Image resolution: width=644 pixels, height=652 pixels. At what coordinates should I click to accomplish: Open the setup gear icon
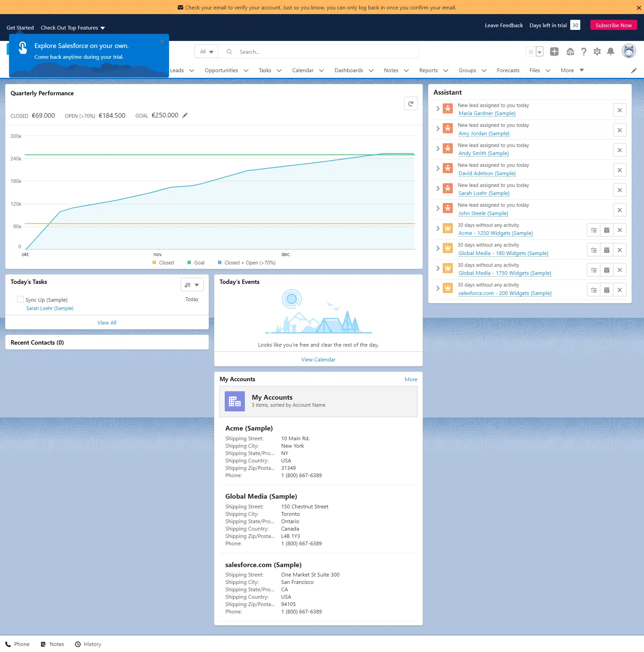point(597,51)
